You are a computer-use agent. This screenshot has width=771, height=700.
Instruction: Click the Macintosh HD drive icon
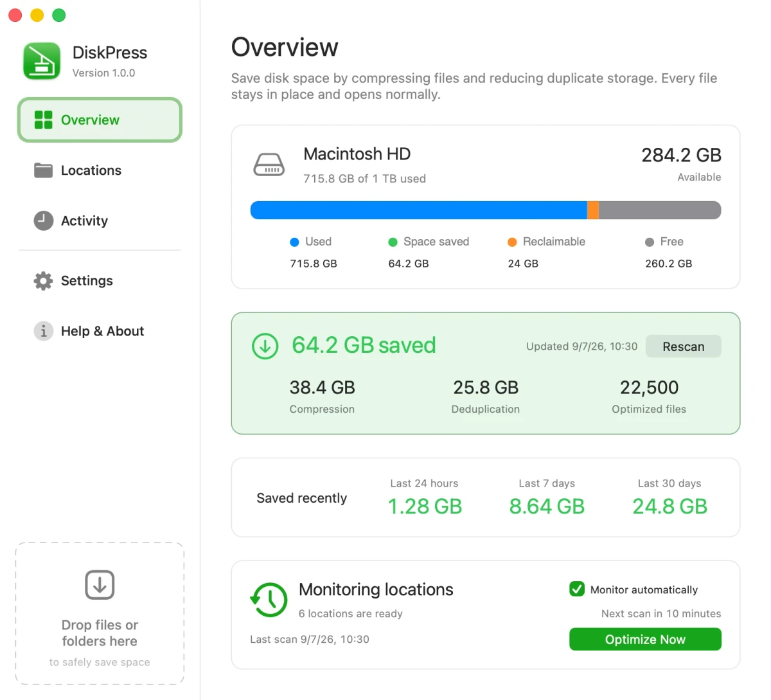269,165
